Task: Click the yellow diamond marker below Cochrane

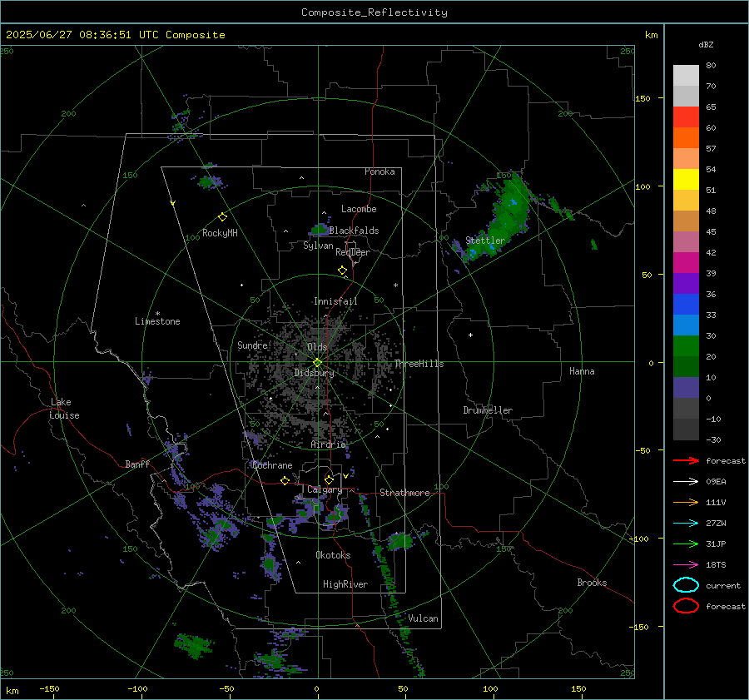Action: [x=285, y=480]
